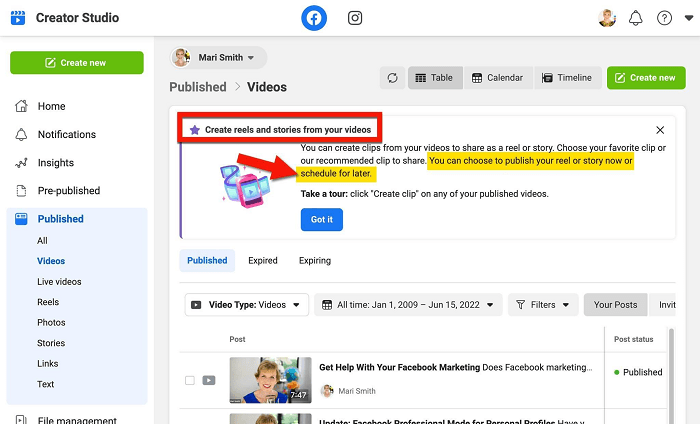Open Pre-published in the sidebar
700x424 pixels.
tap(69, 191)
